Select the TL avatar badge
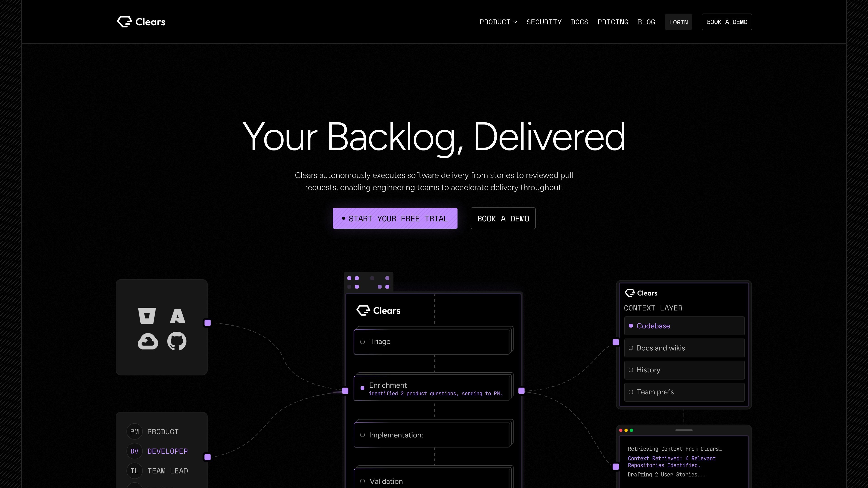This screenshot has width=868, height=488. coord(134,471)
